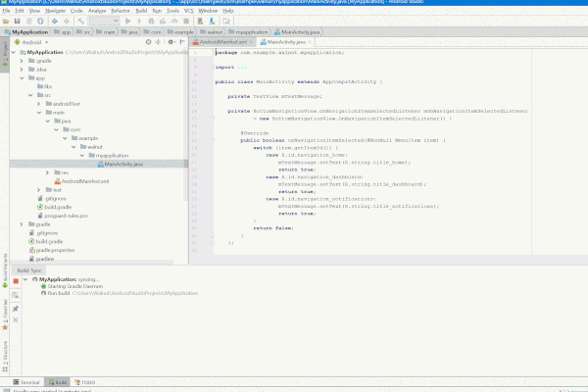Click the Run app play icon
The width and height of the screenshot is (588, 392).
[x=127, y=22]
